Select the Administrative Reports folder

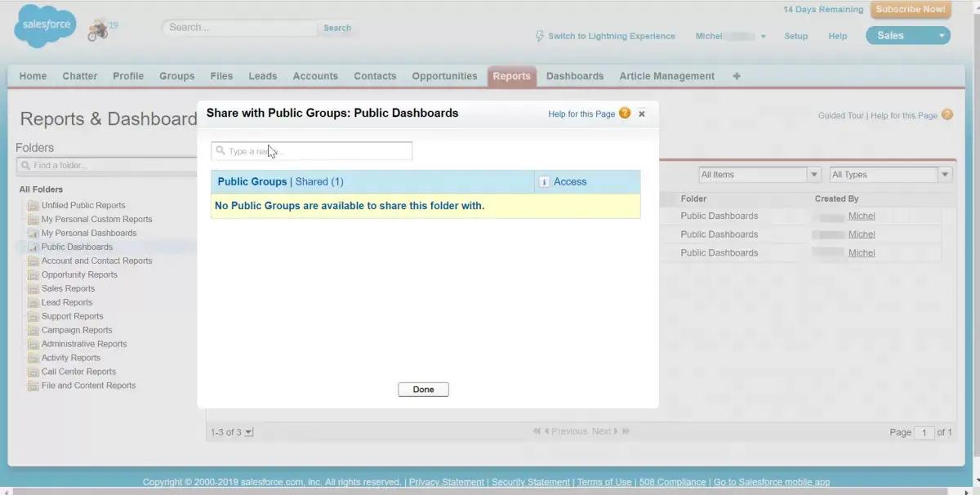tap(84, 345)
